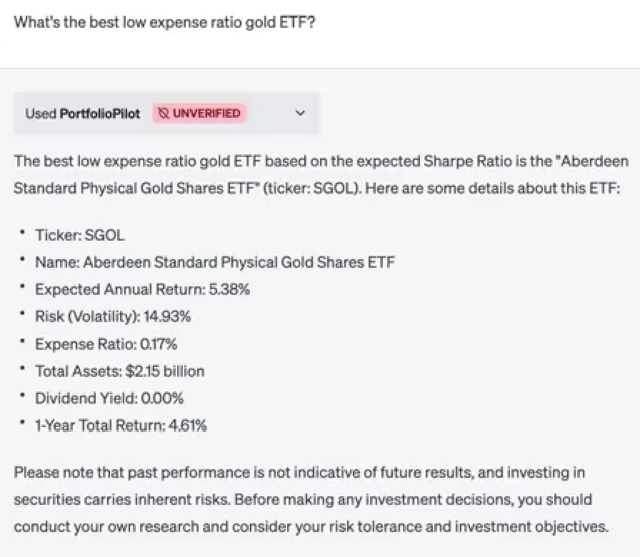Viewport: 640px width, 557px height.
Task: Expand the Used PortfolioPilot plugin details chevron
Action: point(300,114)
